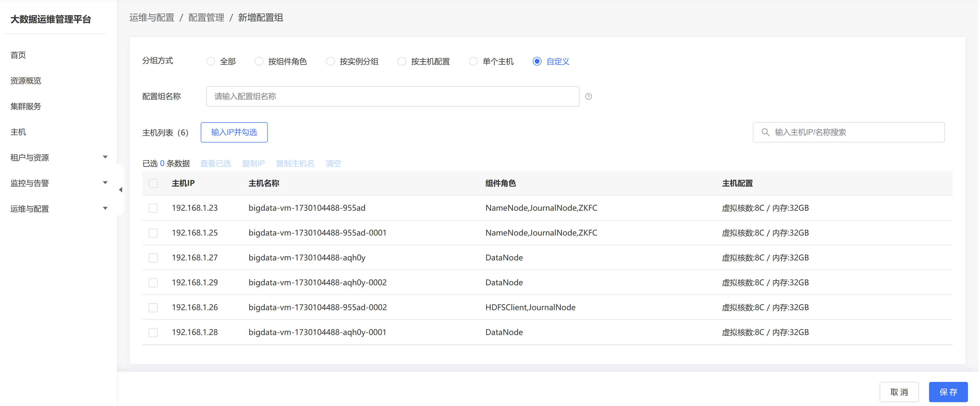Click the 主机名称 column header
The height and width of the screenshot is (406, 980).
click(x=264, y=183)
